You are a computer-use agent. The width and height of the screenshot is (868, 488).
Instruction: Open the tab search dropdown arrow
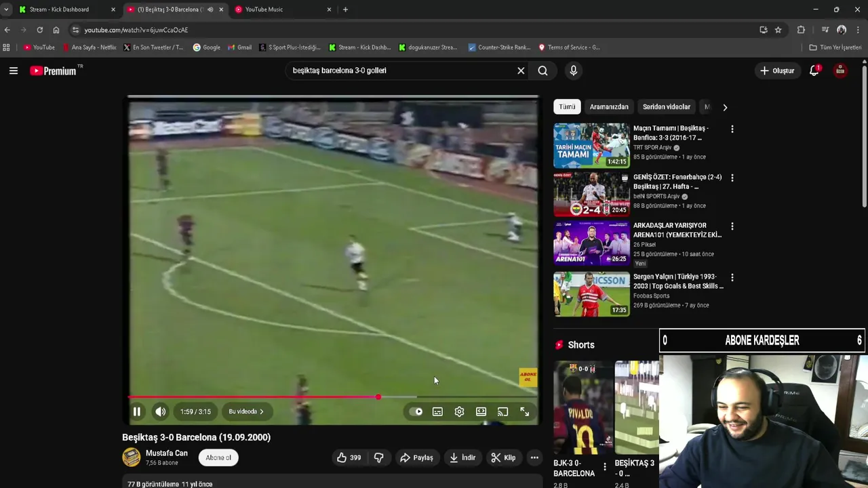point(6,9)
